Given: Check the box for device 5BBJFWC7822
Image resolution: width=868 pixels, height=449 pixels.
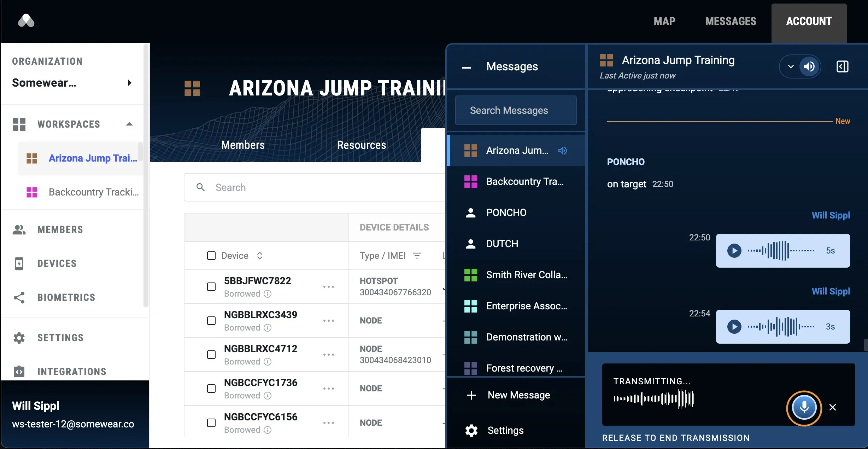Looking at the screenshot, I should (x=211, y=287).
